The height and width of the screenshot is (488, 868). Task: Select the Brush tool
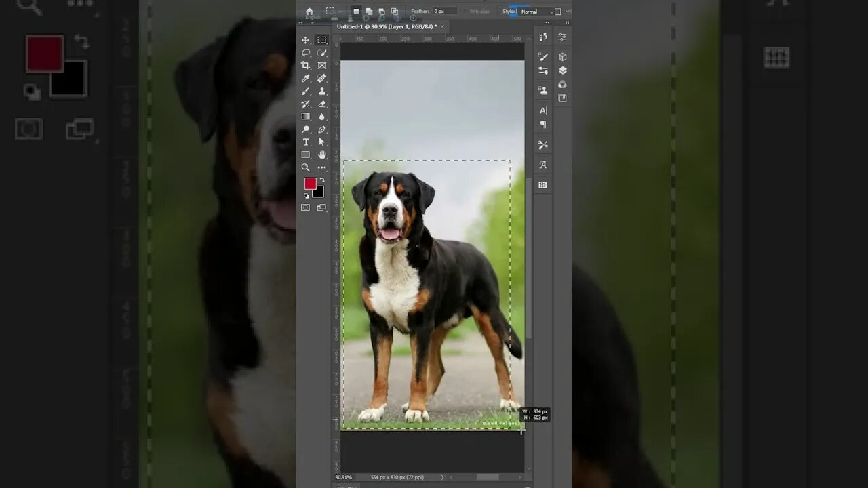(306, 91)
